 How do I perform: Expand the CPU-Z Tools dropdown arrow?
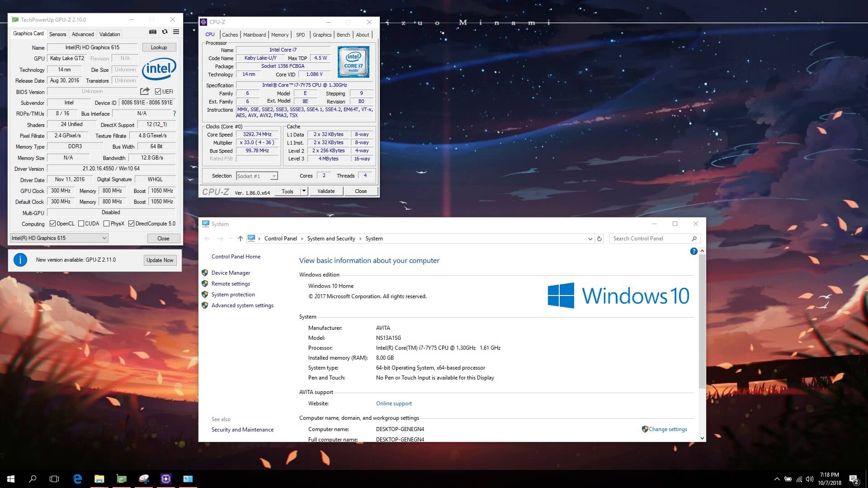[x=304, y=191]
